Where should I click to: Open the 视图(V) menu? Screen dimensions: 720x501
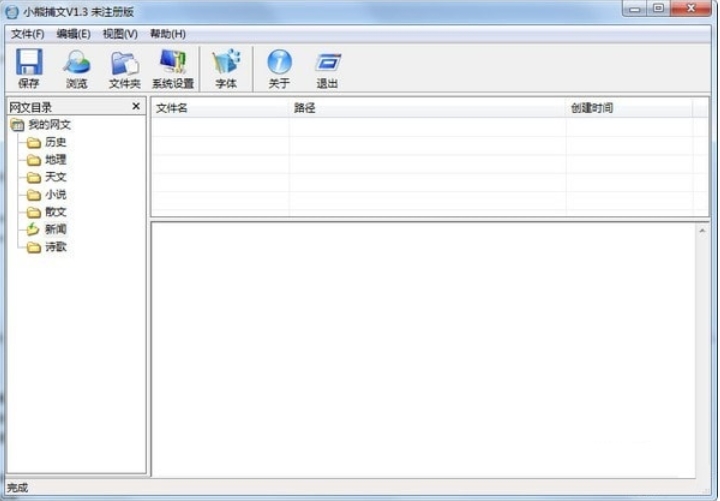[x=120, y=34]
